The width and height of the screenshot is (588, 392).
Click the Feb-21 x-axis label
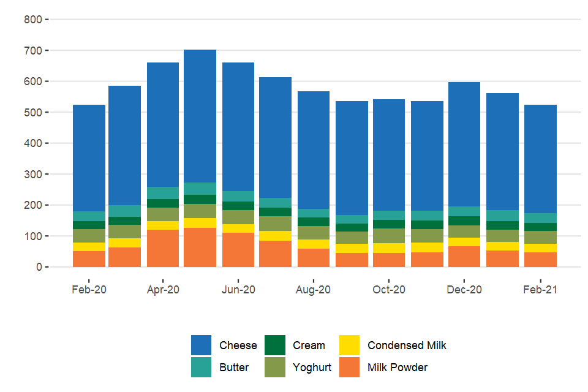(x=540, y=290)
